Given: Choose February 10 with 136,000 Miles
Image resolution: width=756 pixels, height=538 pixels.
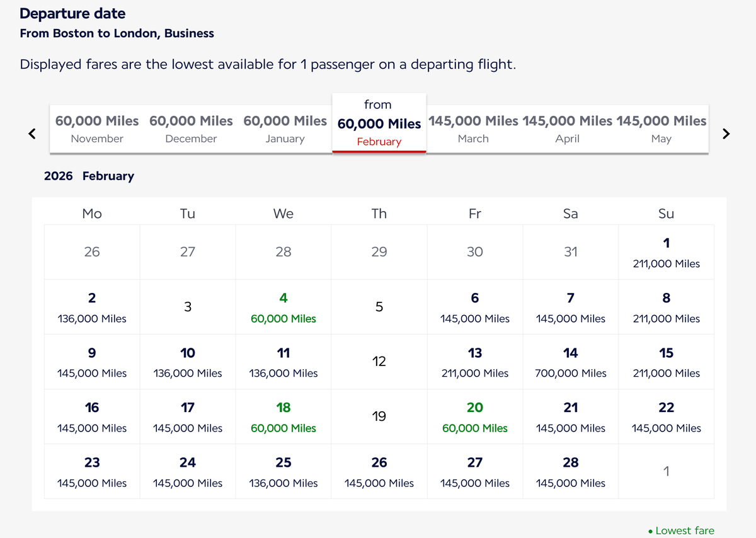Looking at the screenshot, I should coord(187,362).
